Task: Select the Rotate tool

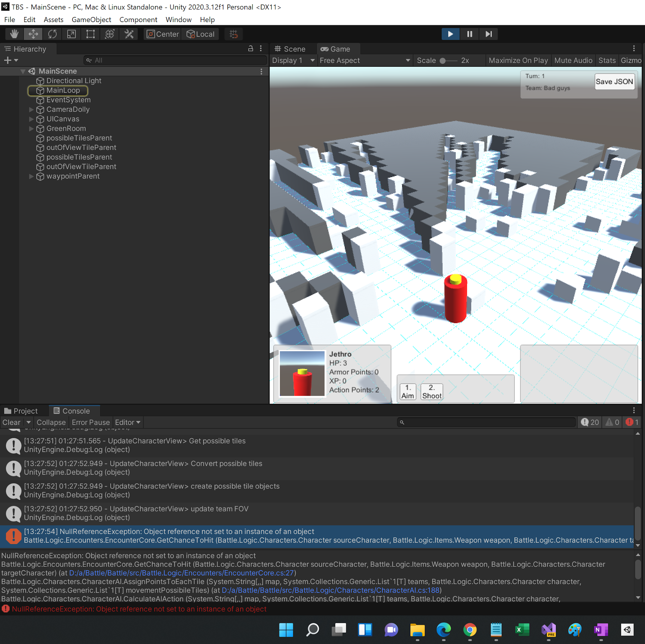Action: click(x=52, y=34)
